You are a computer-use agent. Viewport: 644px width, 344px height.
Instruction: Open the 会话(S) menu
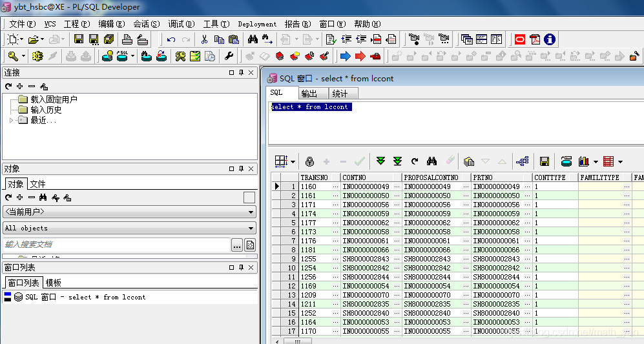point(147,24)
